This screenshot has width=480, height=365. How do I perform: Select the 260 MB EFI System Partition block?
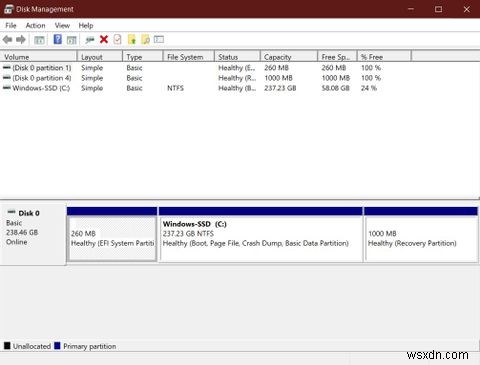(x=112, y=234)
